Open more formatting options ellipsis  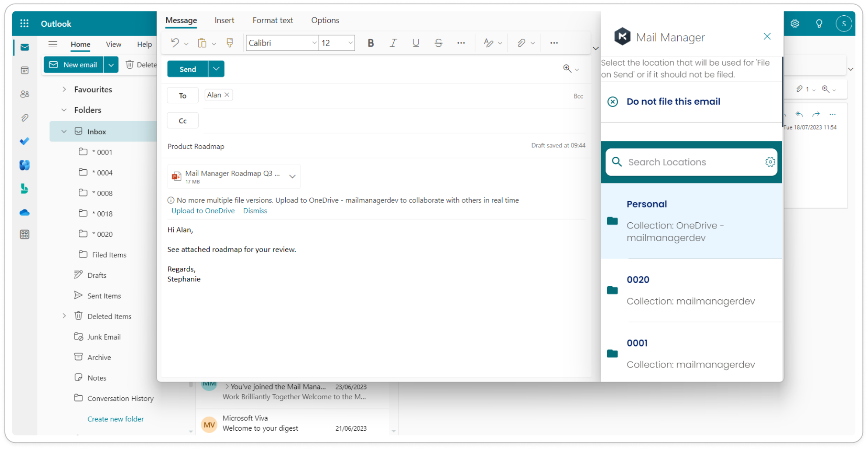461,43
